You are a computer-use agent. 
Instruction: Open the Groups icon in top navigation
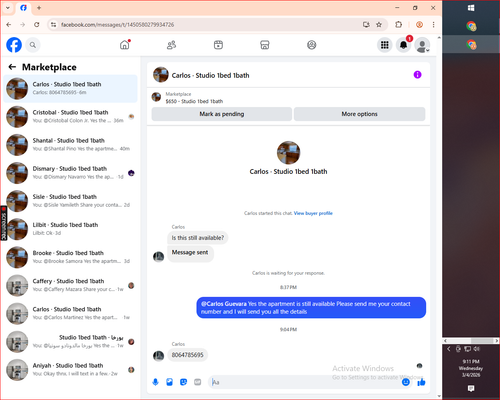pyautogui.click(x=312, y=45)
